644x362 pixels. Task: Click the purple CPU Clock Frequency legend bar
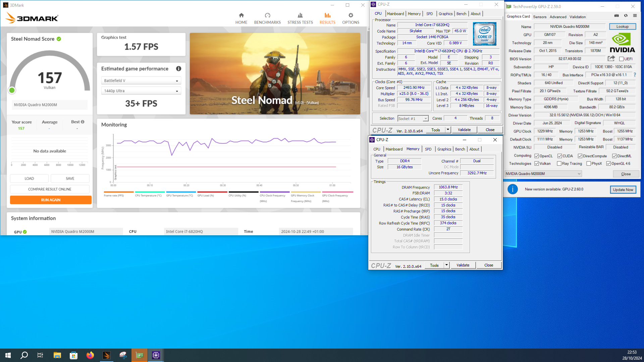point(275,192)
